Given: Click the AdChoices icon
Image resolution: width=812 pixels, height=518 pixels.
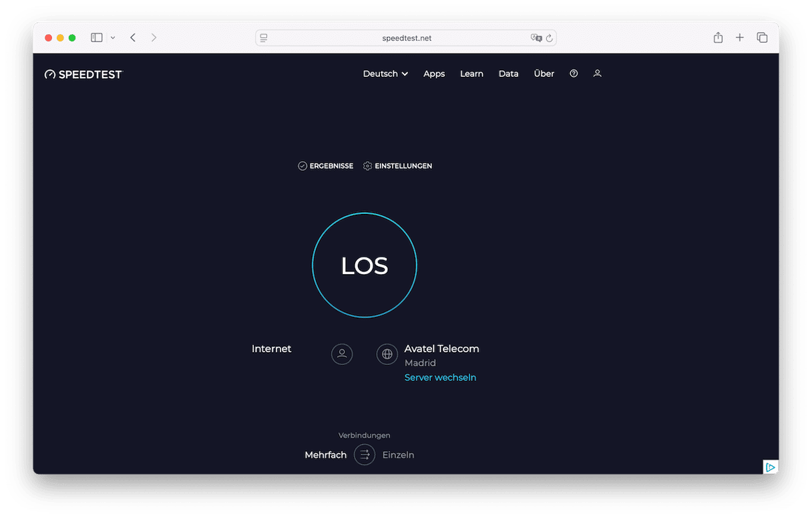Looking at the screenshot, I should click(771, 467).
